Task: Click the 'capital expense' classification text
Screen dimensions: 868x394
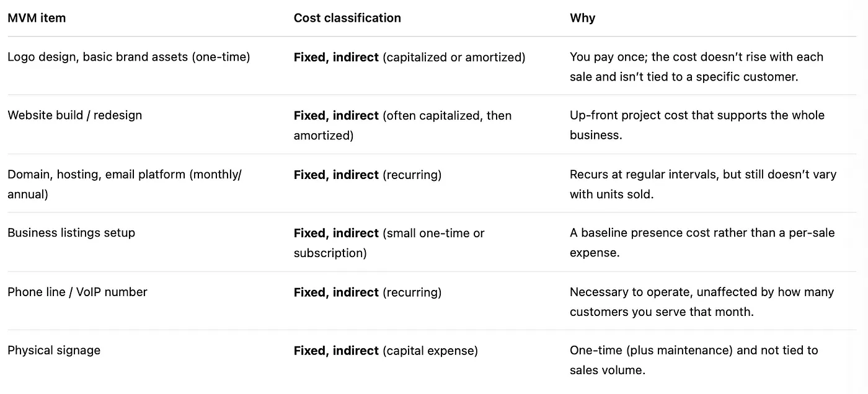Action: [x=386, y=351]
